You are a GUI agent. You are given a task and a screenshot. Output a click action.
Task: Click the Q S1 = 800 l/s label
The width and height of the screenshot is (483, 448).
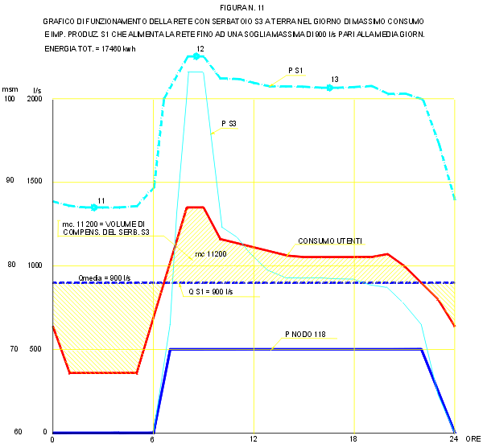coord(210,293)
